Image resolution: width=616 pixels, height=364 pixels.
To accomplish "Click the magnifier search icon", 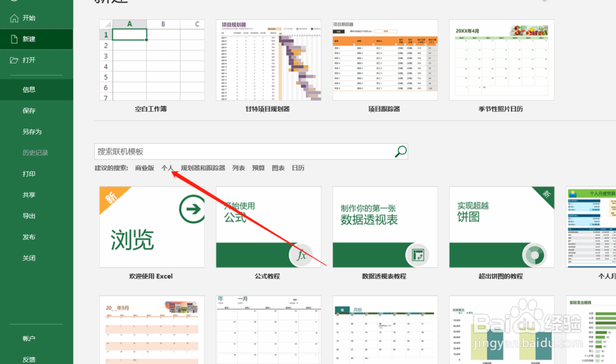I will pyautogui.click(x=400, y=152).
